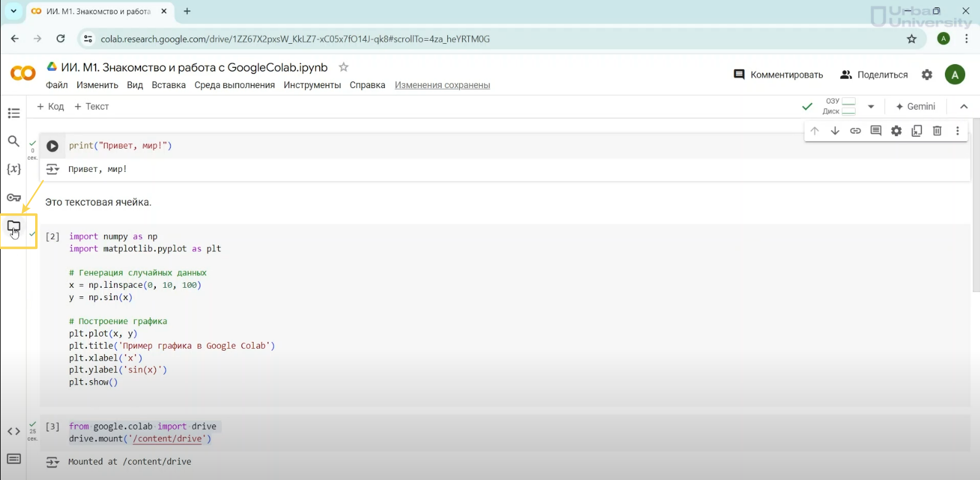Run the print cell play button
The height and width of the screenshot is (480, 980).
tap(52, 146)
